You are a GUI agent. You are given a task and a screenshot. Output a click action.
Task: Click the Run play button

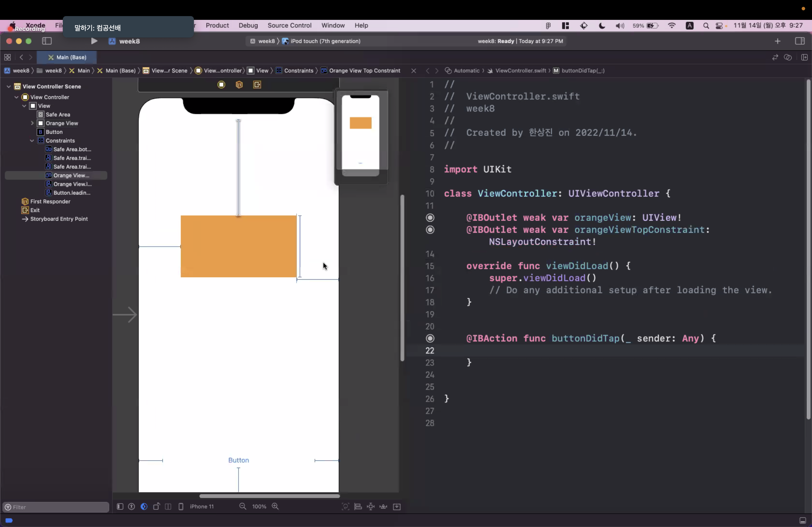[94, 41]
